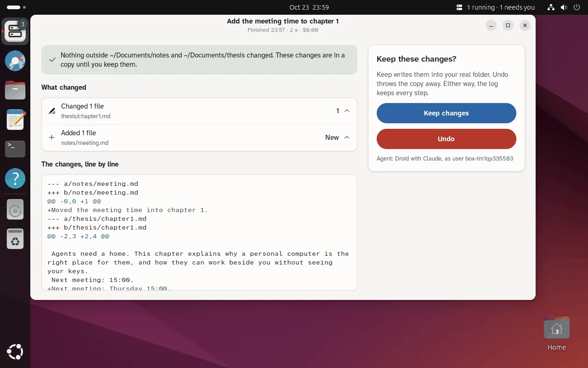Click the red Undo button

coord(446,139)
